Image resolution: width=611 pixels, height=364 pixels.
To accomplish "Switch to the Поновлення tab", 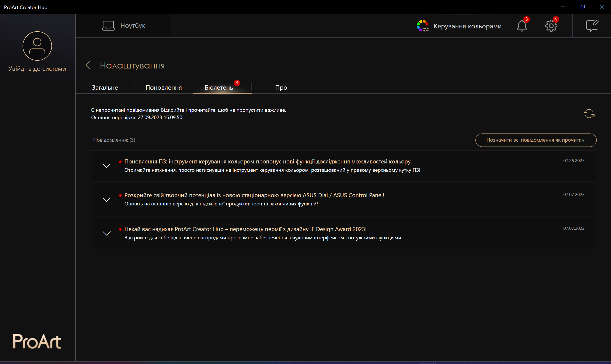I will point(163,88).
